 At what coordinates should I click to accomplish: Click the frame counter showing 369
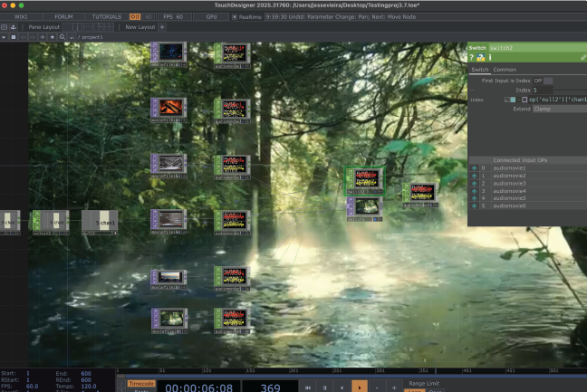click(x=270, y=387)
